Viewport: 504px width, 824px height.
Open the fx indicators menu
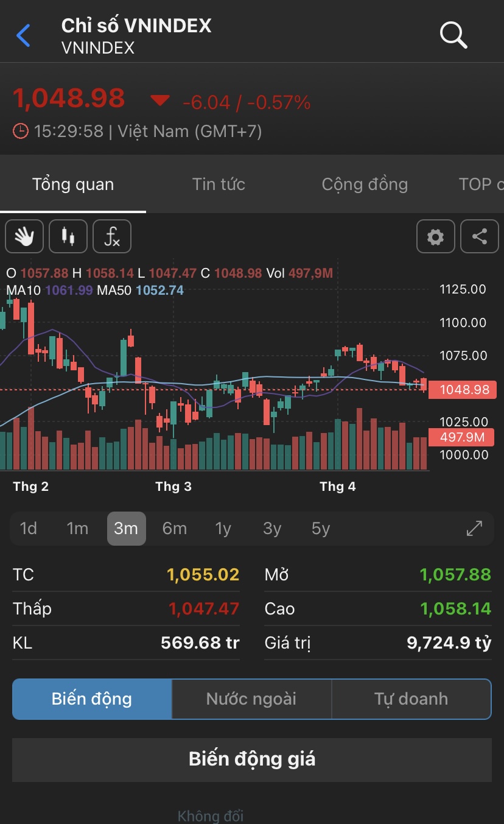click(112, 236)
